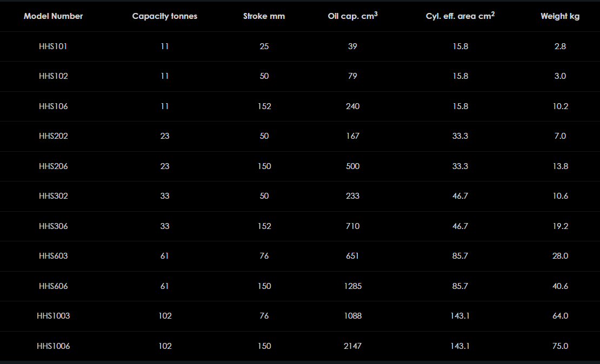Select the 1285 oil capacity cell
600x364 pixels.
352,286
